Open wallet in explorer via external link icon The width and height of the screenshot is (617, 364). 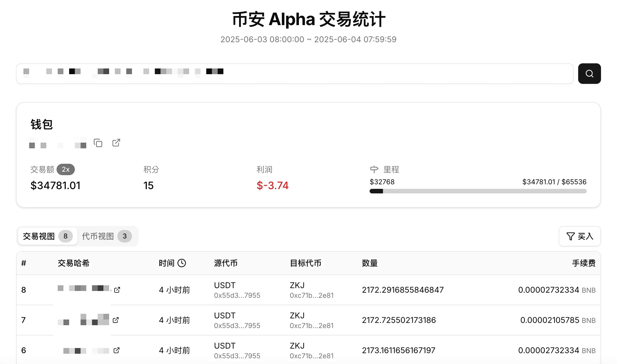coord(116,143)
